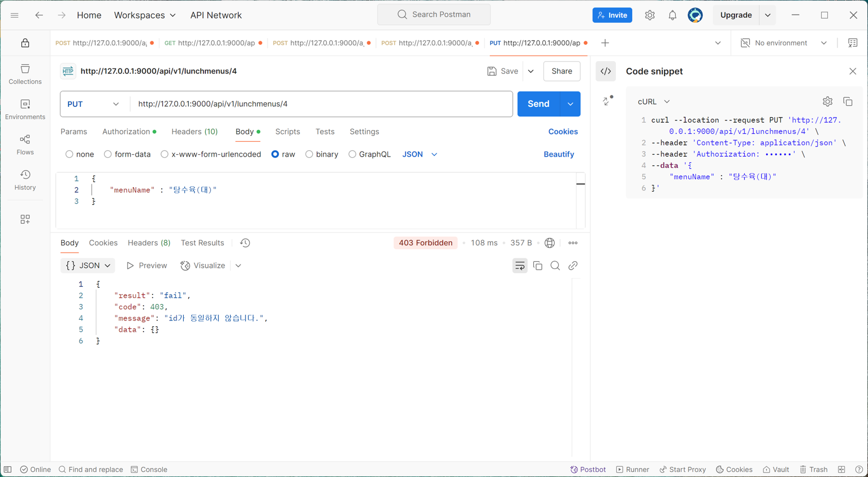Open the response JSON format dropdown
Screen dimensions: 868x477
[x=88, y=266]
